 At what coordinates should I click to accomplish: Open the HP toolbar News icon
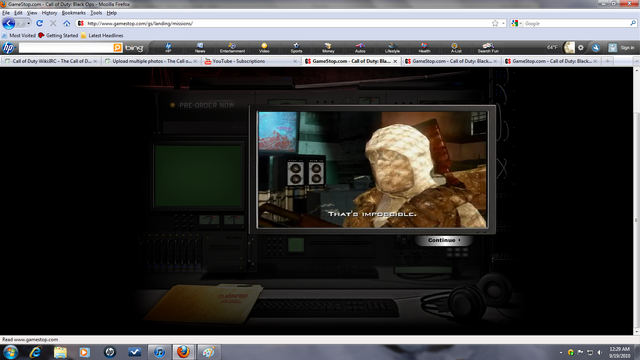click(x=200, y=48)
